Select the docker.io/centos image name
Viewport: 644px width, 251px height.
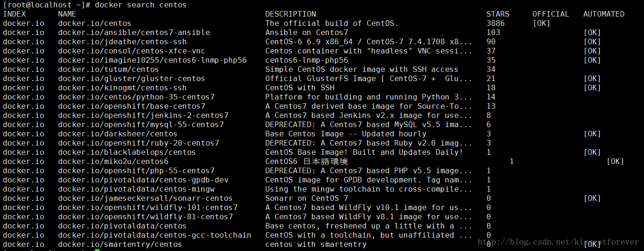point(94,23)
